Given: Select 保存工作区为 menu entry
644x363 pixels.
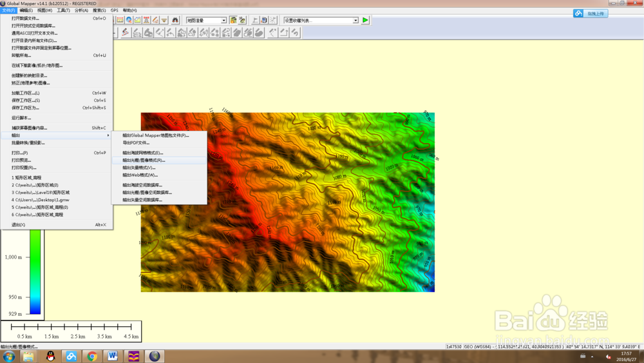Looking at the screenshot, I should (57, 108).
